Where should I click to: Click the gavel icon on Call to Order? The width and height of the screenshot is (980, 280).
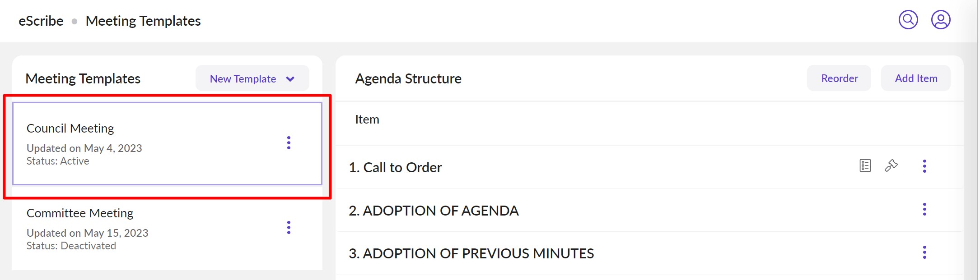pyautogui.click(x=891, y=166)
